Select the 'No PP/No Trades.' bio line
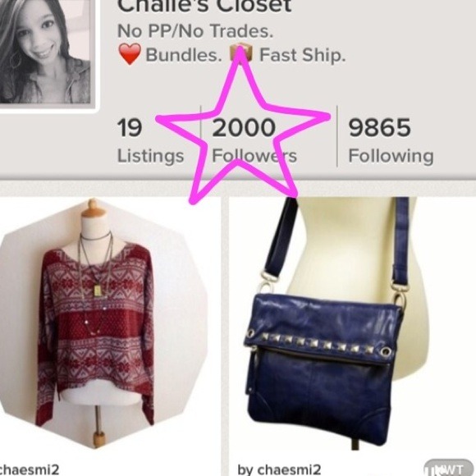Image resolution: width=476 pixels, height=476 pixels. [x=195, y=31]
